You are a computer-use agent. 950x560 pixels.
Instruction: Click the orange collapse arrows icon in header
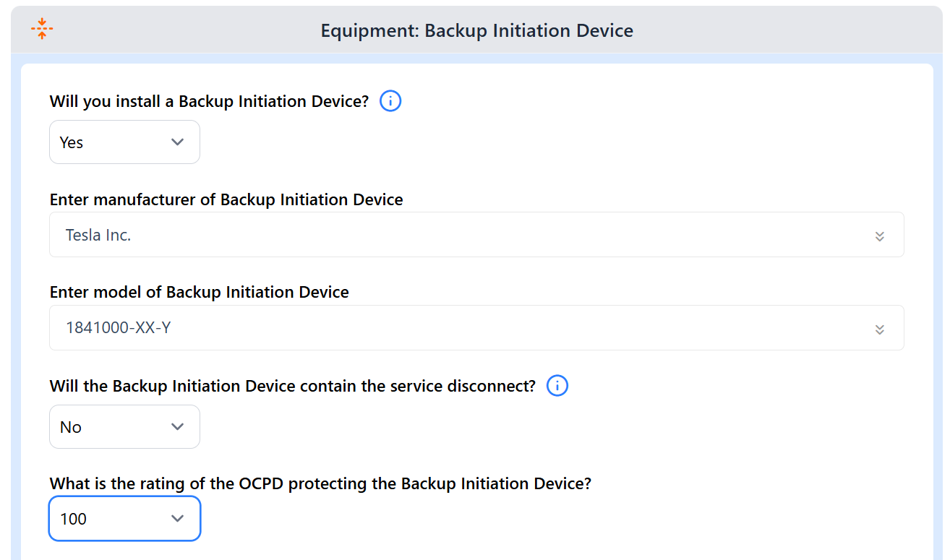click(x=42, y=29)
